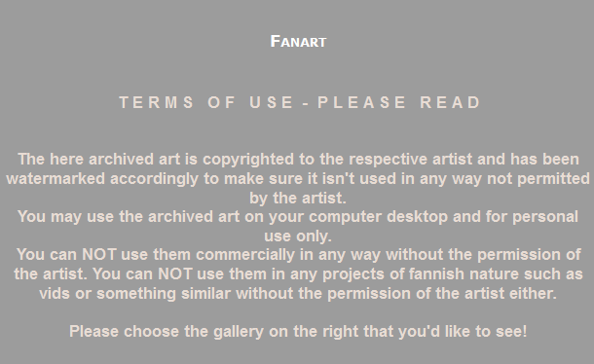This screenshot has width=594, height=364.
Task: Click the line starting 'You may use the archived art'
Action: coord(298,217)
